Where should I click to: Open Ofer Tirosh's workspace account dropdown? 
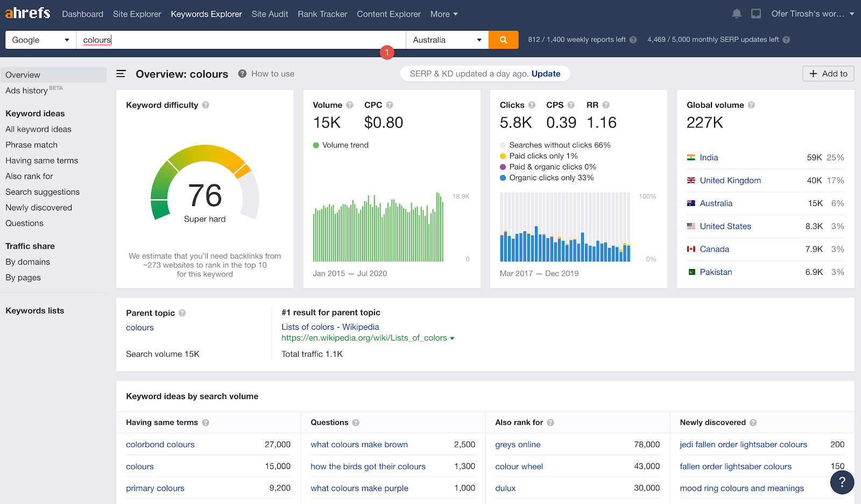point(813,14)
